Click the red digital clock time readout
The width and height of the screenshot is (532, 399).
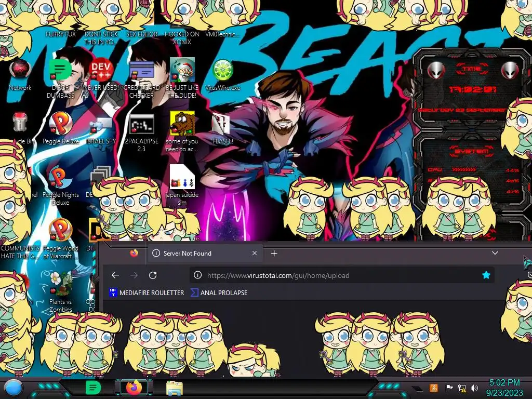pyautogui.click(x=473, y=89)
